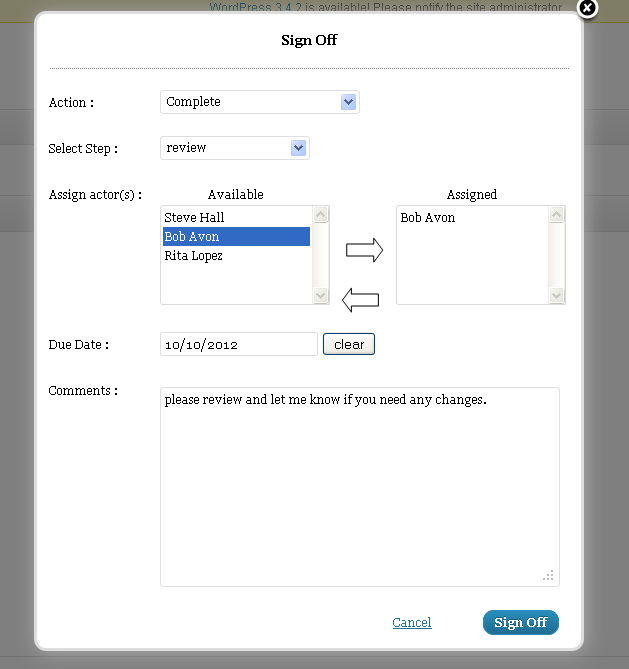Image resolution: width=629 pixels, height=669 pixels.
Task: Click inside the Comments text area
Action: [360, 487]
